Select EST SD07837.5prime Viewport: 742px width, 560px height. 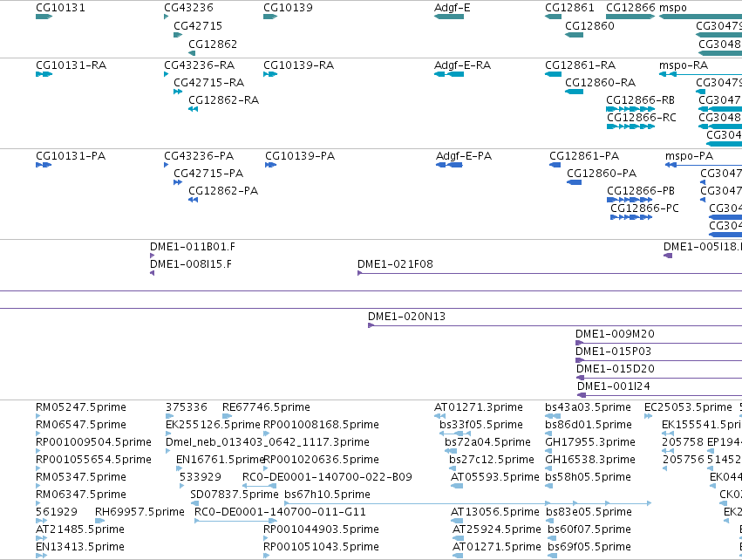tap(235, 495)
